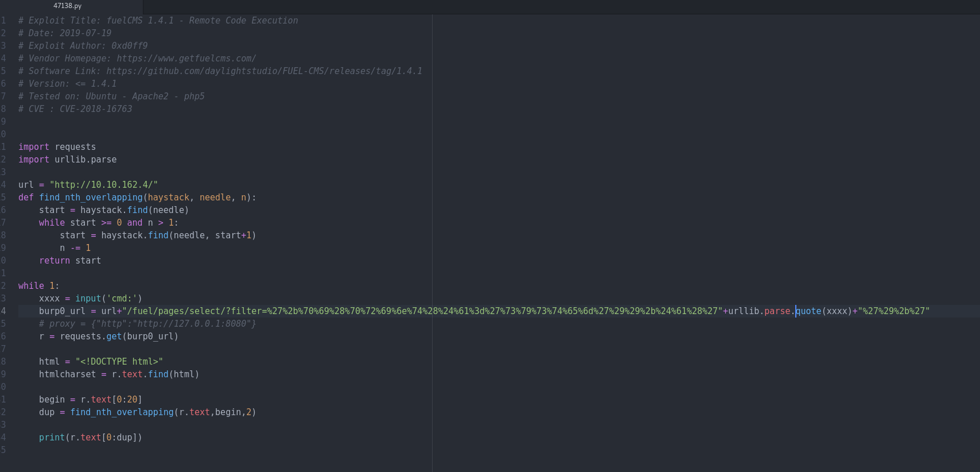Click the Tested on Ubuntu comment line

click(x=111, y=96)
